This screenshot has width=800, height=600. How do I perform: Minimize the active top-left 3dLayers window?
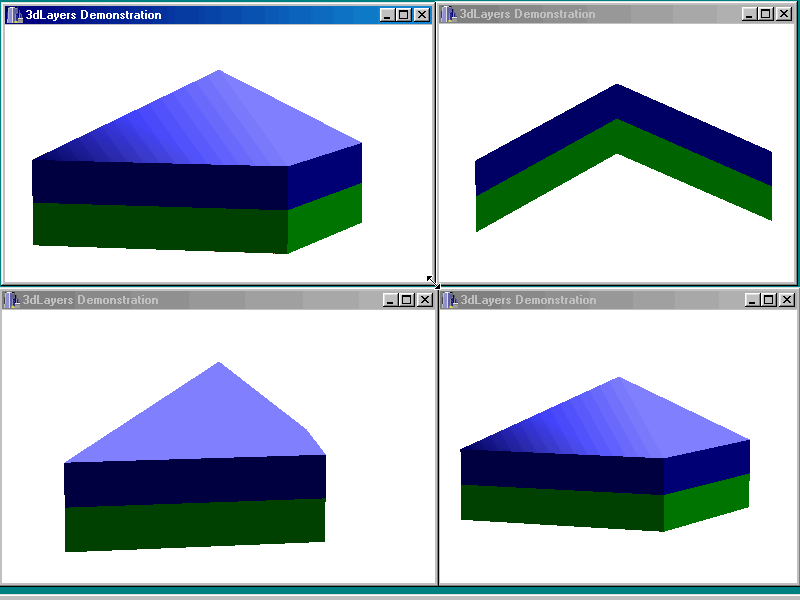click(387, 15)
